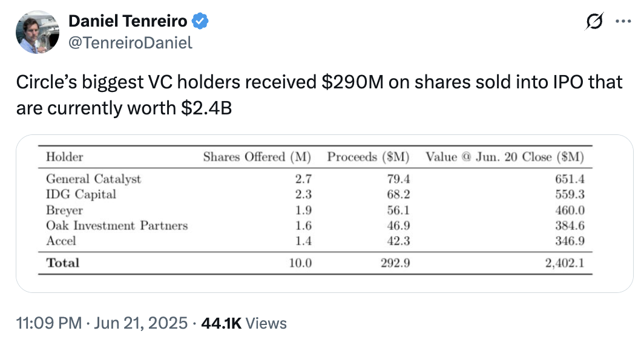Click the Proceeds ($M) column header

(369, 157)
